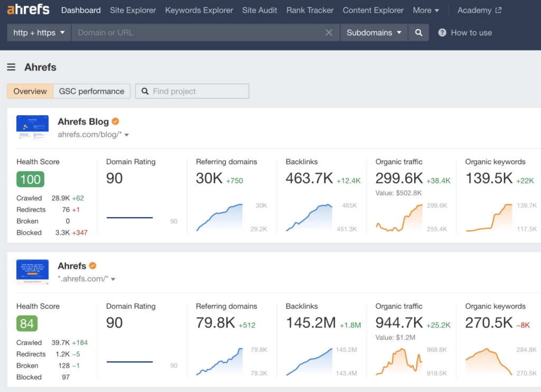Click the How to use help icon
The image size is (541, 392).
[x=442, y=33]
